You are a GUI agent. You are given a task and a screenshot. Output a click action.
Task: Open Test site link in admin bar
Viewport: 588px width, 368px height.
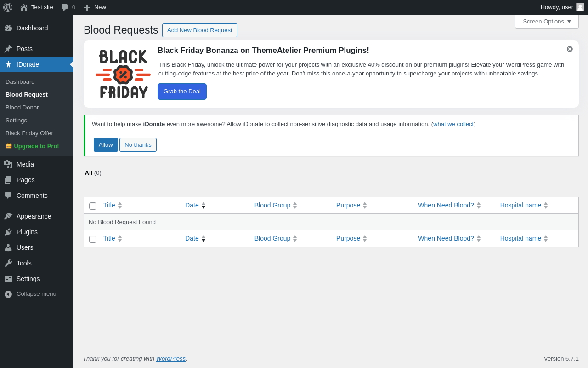point(37,7)
